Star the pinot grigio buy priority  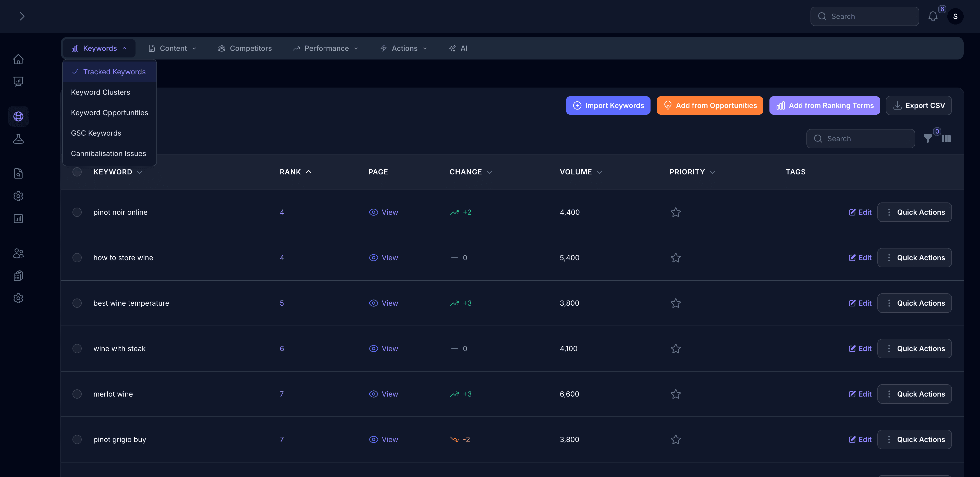point(675,439)
